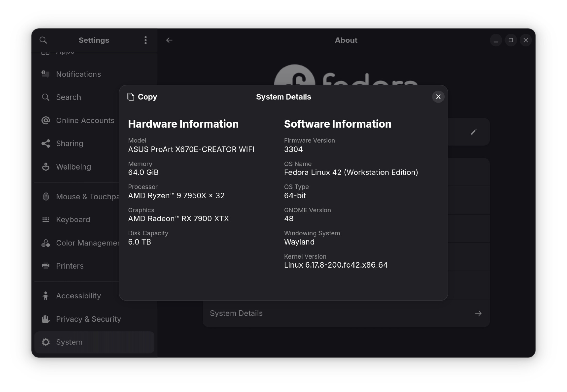Go back using the arrow button
This screenshot has width=567, height=392.
coord(169,40)
